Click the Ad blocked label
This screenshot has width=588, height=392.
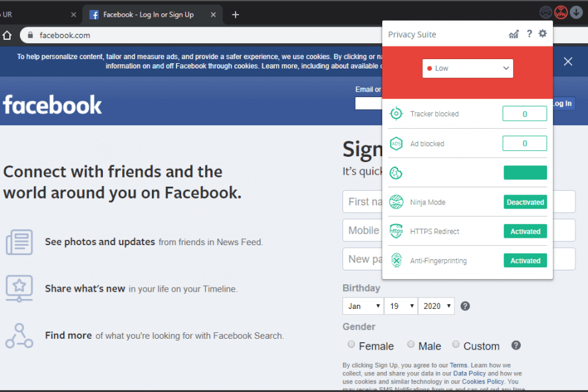tap(427, 144)
